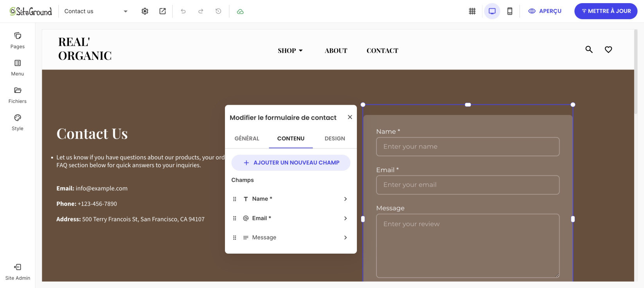Click the Champs section label

(x=243, y=180)
